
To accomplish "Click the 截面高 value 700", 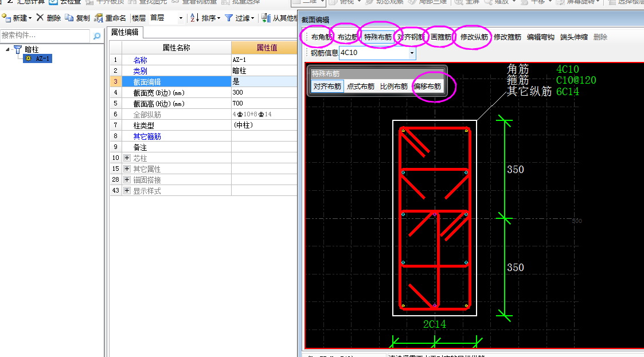I will click(264, 103).
